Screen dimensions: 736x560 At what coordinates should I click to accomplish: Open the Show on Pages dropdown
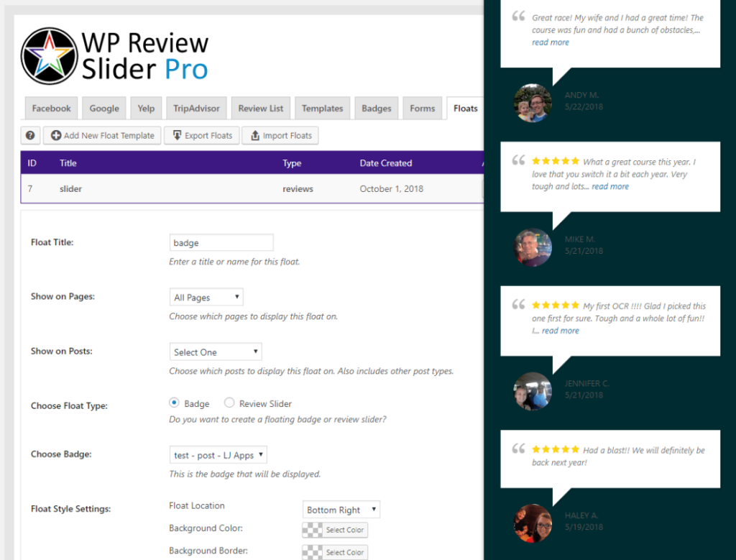coord(206,297)
